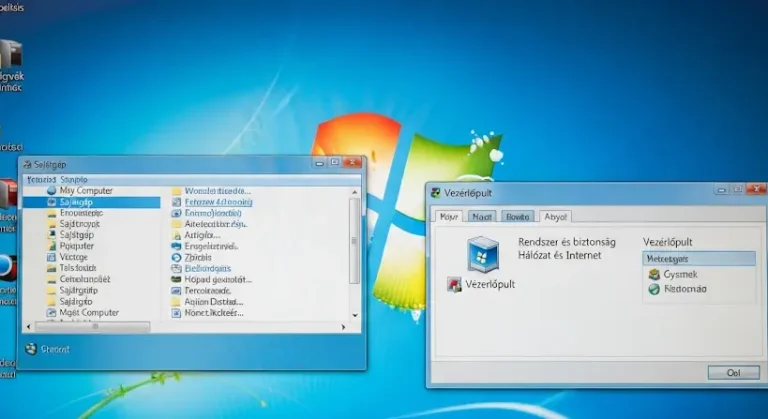This screenshot has height=419, width=768.
Task: Open the underlined Fetazew item link
Action: [218, 202]
